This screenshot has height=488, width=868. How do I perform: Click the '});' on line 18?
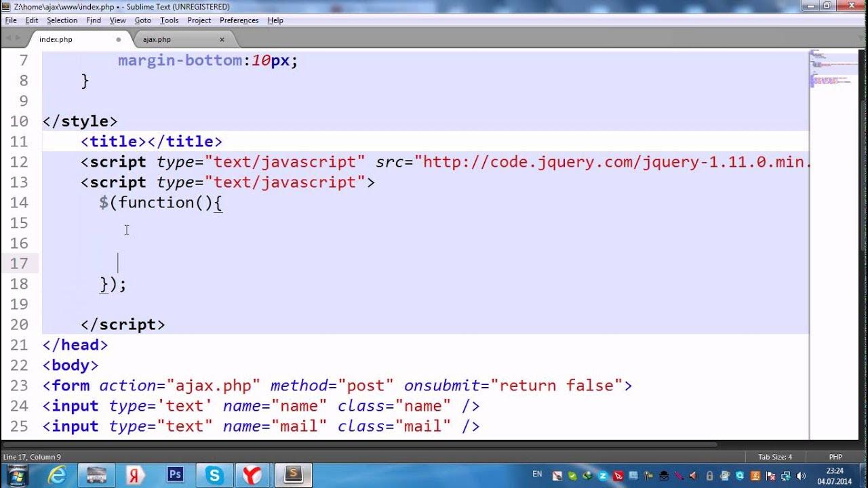pyautogui.click(x=113, y=284)
